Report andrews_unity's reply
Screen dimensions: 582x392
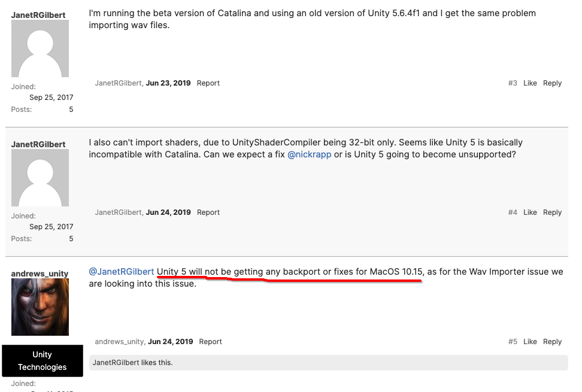pos(210,341)
